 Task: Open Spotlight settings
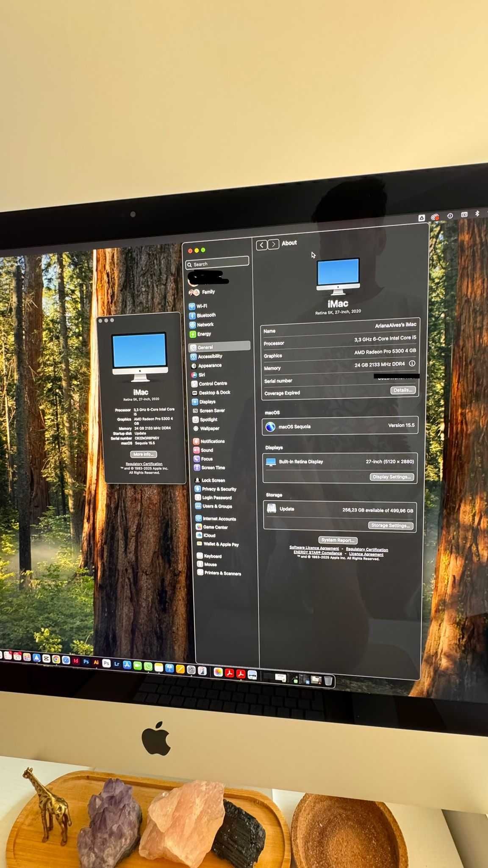point(205,420)
